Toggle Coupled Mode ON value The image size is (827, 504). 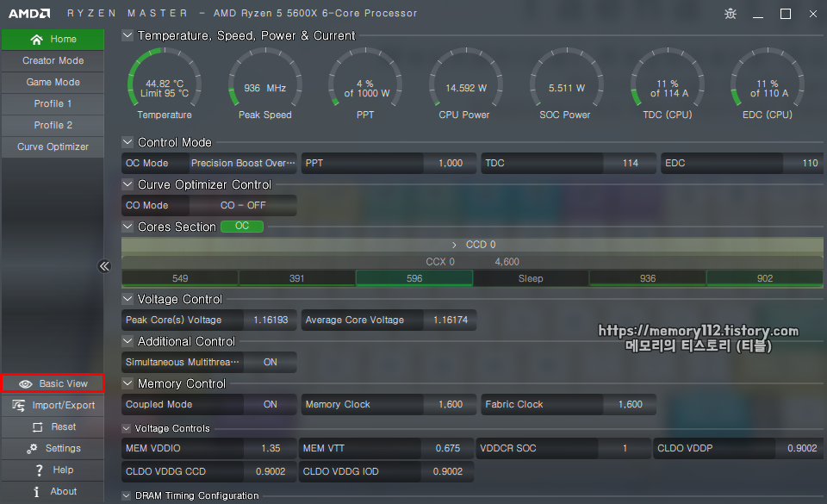tap(270, 404)
